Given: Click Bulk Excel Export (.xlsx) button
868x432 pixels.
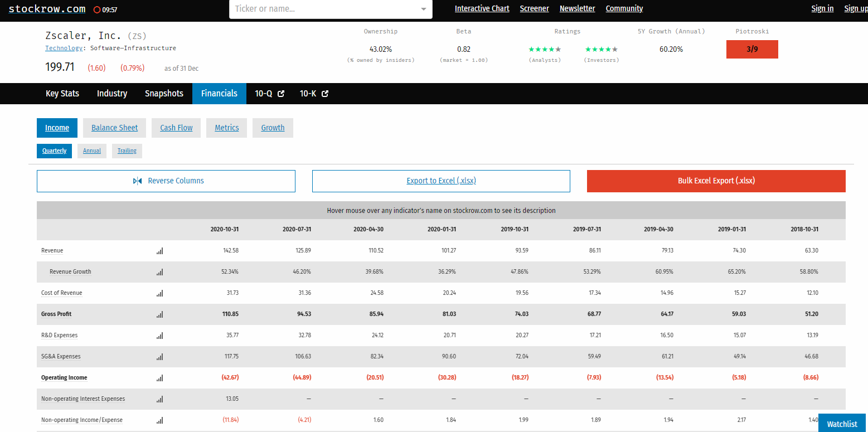Looking at the screenshot, I should [716, 181].
